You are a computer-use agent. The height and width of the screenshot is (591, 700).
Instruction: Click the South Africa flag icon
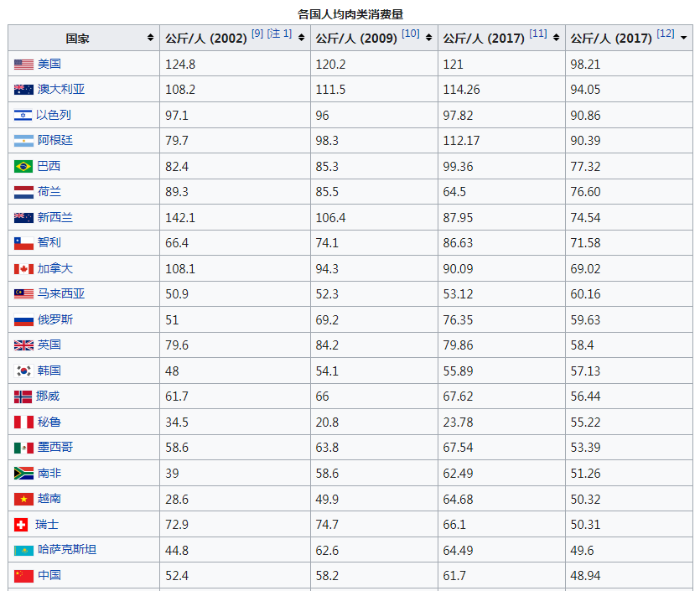(x=23, y=473)
